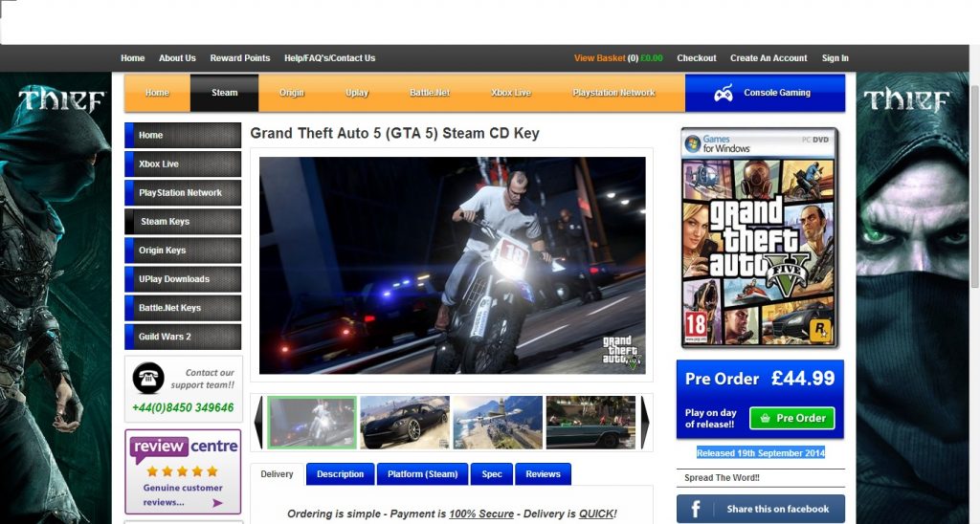980x524 pixels.
Task: Click the telephone support icon
Action: click(147, 378)
